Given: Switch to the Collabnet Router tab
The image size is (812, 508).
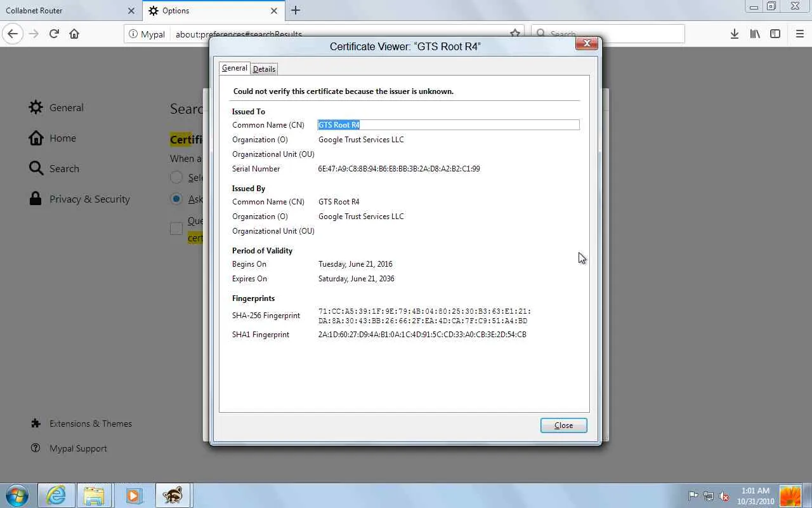Looking at the screenshot, I should click(70, 11).
